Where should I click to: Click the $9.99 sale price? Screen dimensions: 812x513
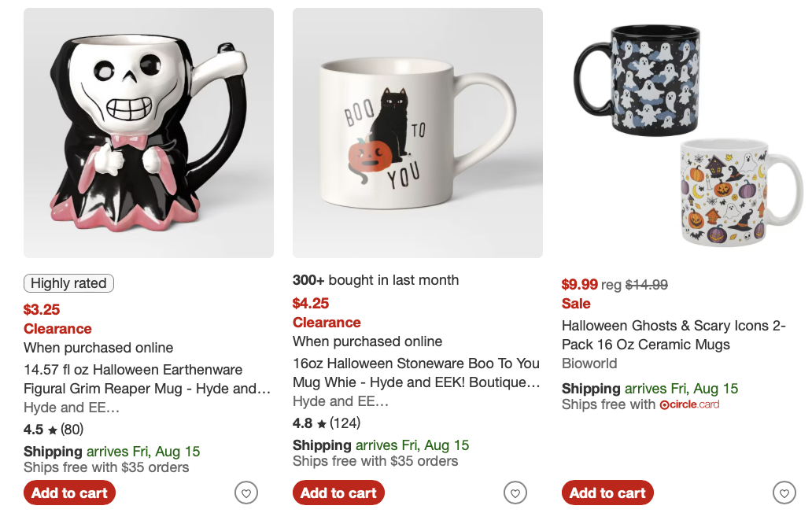pos(580,285)
